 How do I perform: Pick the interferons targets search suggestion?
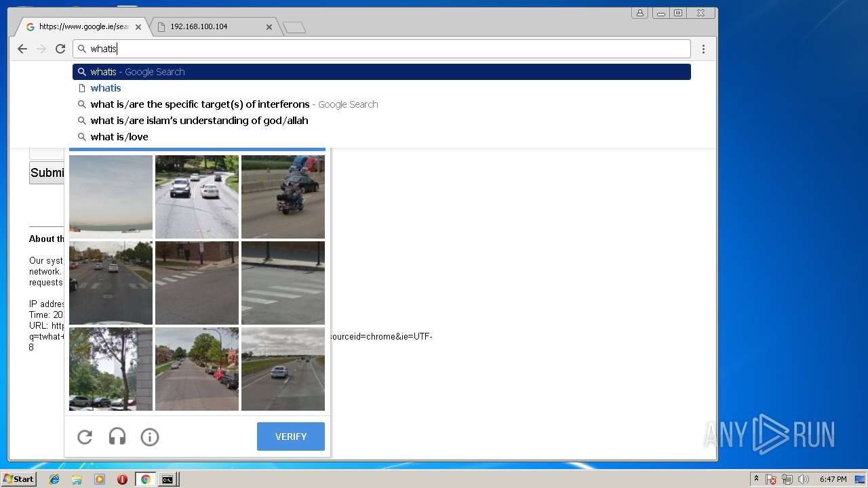(x=382, y=104)
